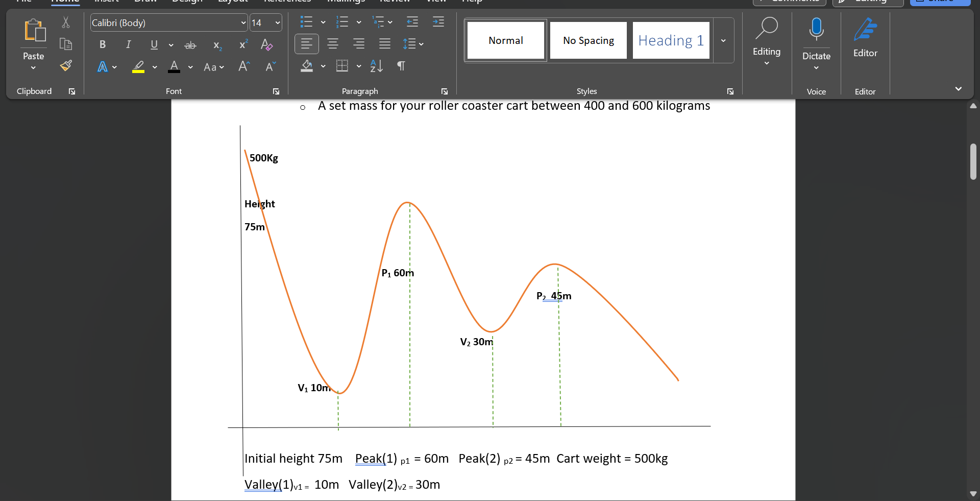980x501 pixels.
Task: Expand the underline style options
Action: pos(171,46)
